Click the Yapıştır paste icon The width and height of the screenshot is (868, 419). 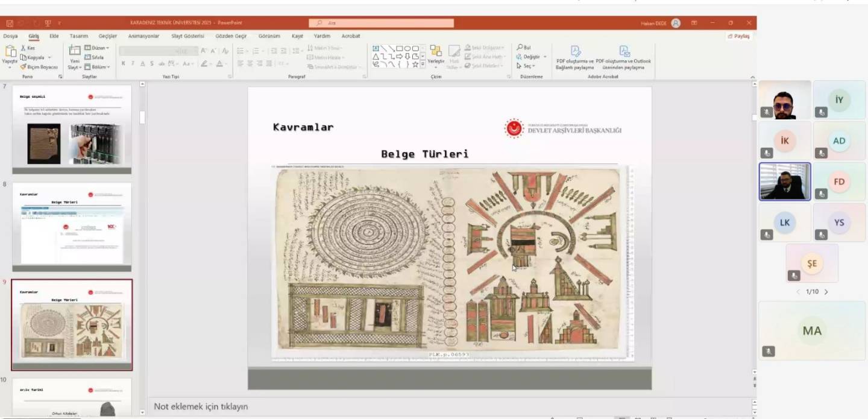[x=10, y=53]
